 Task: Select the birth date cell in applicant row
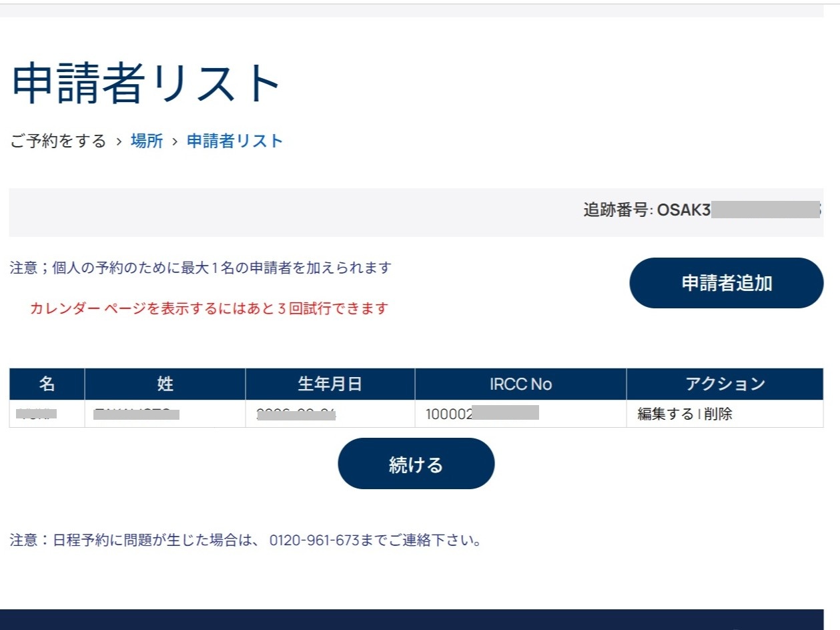[296, 414]
